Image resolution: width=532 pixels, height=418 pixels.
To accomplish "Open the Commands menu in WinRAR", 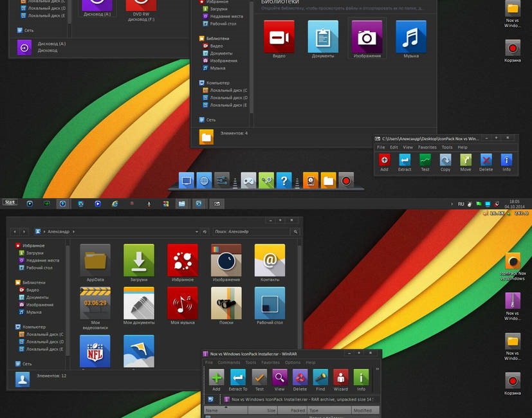I will [x=228, y=363].
